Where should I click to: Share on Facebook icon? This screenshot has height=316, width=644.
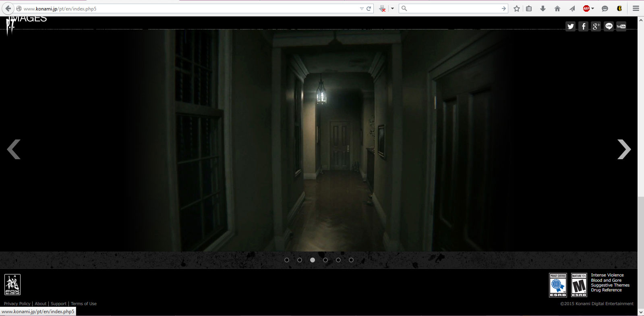583,27
